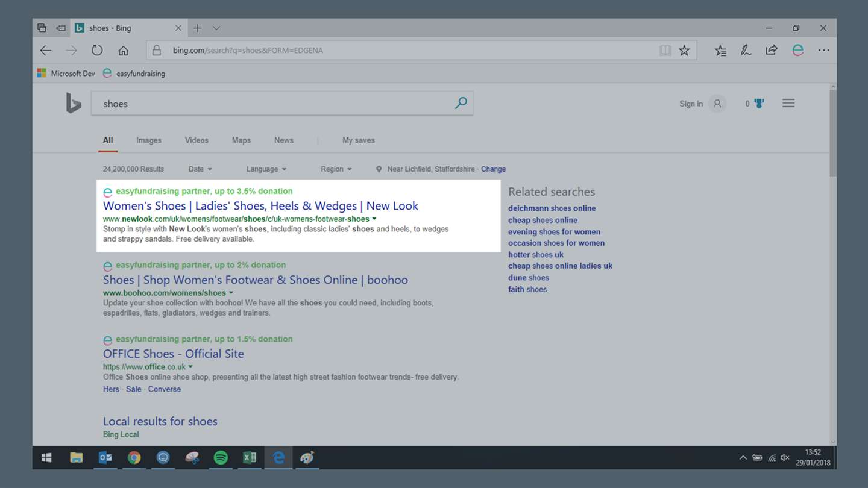
Task: Expand the New Look URL dropdown arrow
Action: tap(374, 219)
